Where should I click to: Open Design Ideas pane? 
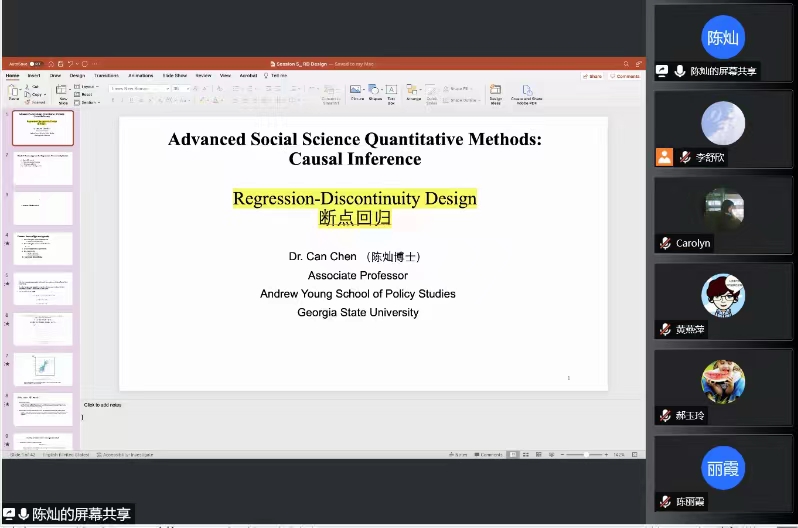tap(495, 91)
